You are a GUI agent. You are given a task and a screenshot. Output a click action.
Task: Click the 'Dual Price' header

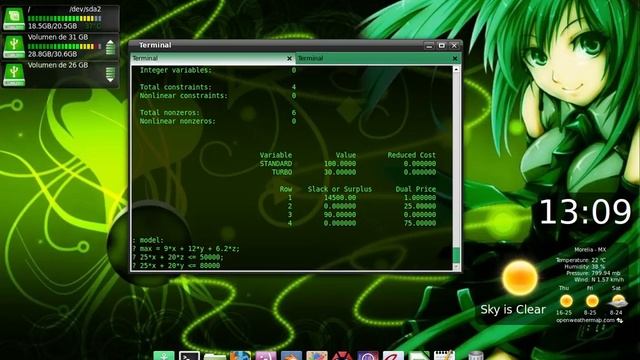coord(416,189)
